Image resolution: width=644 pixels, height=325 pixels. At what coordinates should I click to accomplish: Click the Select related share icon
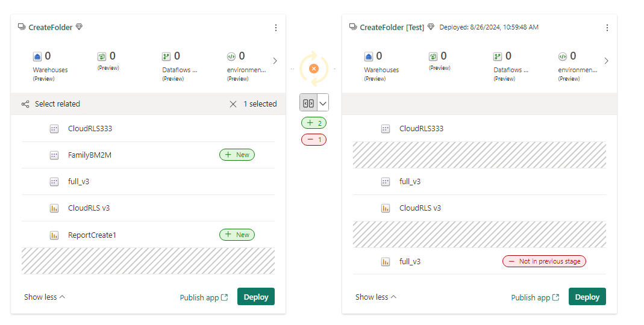tap(25, 104)
